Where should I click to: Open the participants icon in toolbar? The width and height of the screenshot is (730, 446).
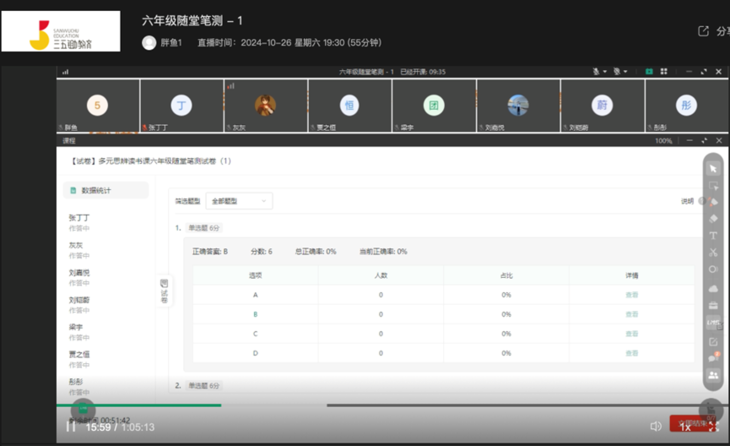pos(713,374)
